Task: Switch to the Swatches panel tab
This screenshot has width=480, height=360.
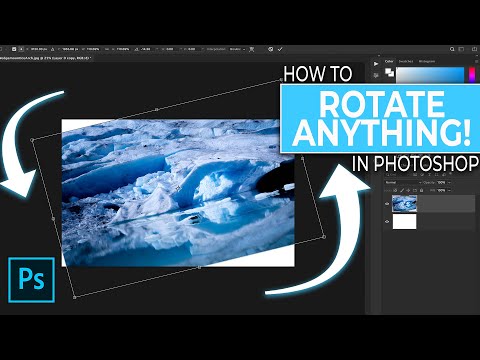Action: click(x=406, y=61)
